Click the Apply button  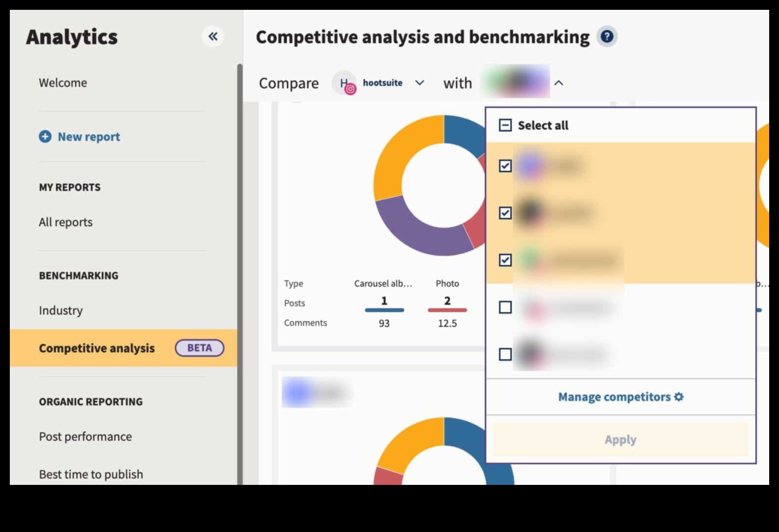tap(620, 439)
